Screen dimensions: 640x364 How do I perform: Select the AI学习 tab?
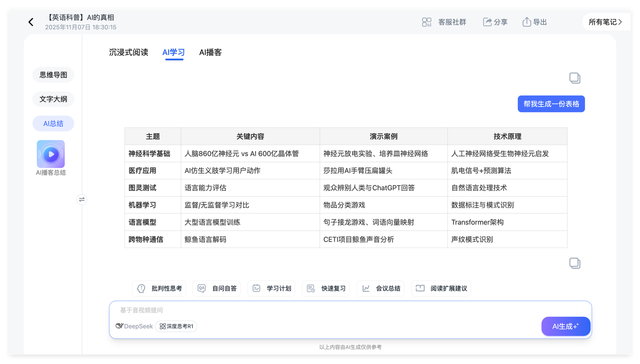pyautogui.click(x=173, y=52)
